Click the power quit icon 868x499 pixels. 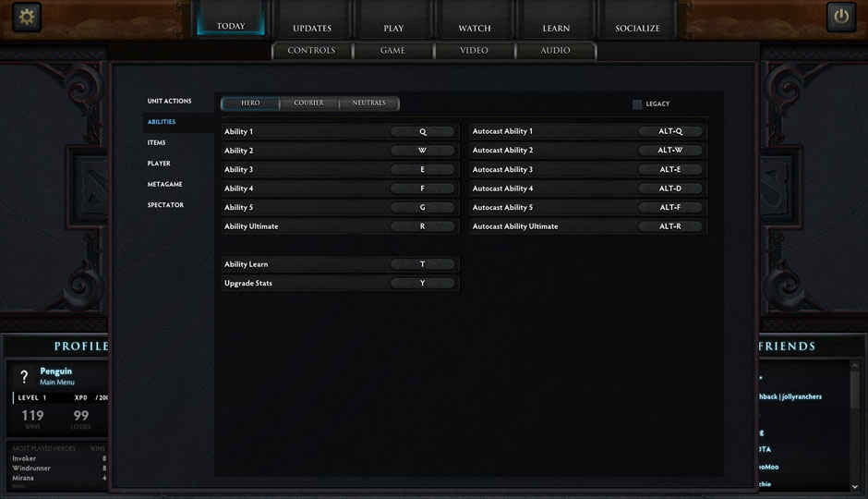[x=841, y=17]
